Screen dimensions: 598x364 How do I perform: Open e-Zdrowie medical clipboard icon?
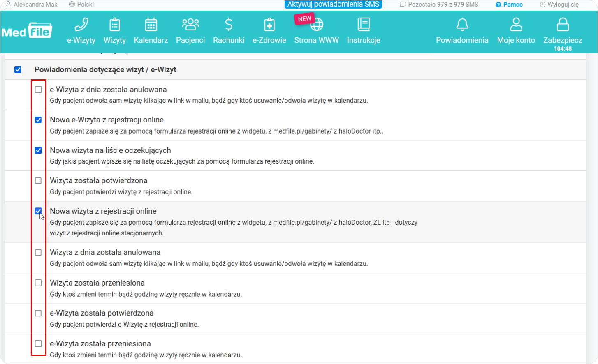(x=269, y=25)
